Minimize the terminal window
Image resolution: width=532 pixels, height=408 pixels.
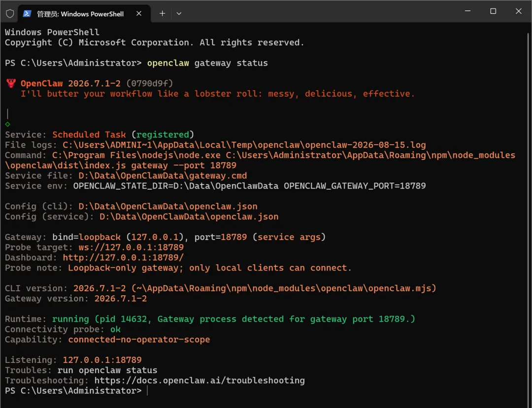coord(467,11)
